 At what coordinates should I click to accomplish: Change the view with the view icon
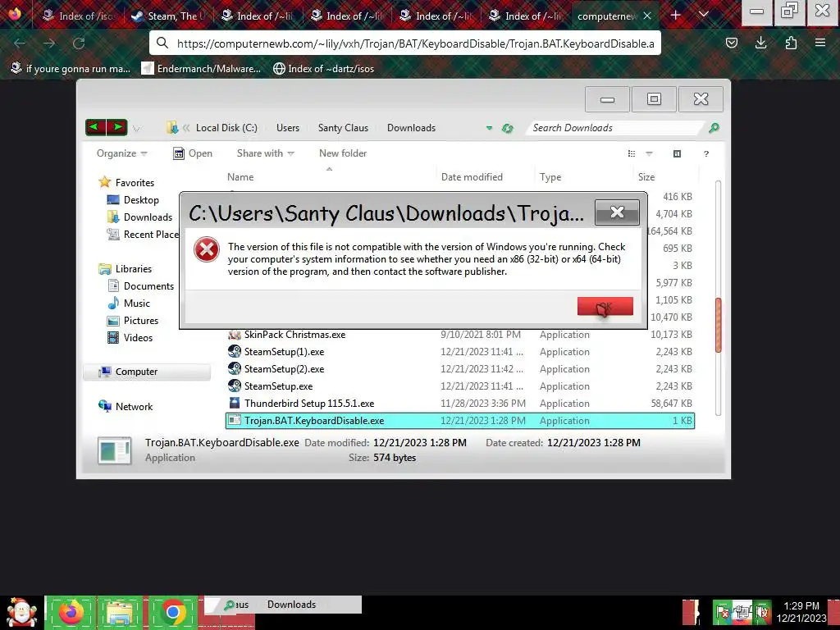[x=632, y=153]
